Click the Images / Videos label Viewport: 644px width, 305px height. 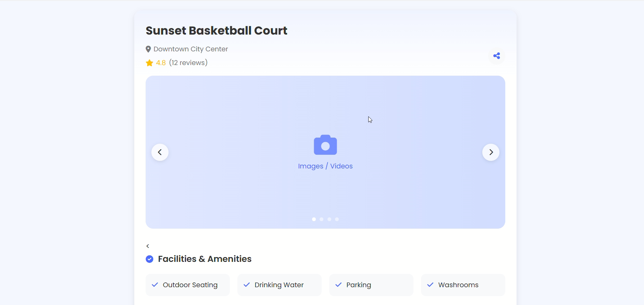click(325, 166)
